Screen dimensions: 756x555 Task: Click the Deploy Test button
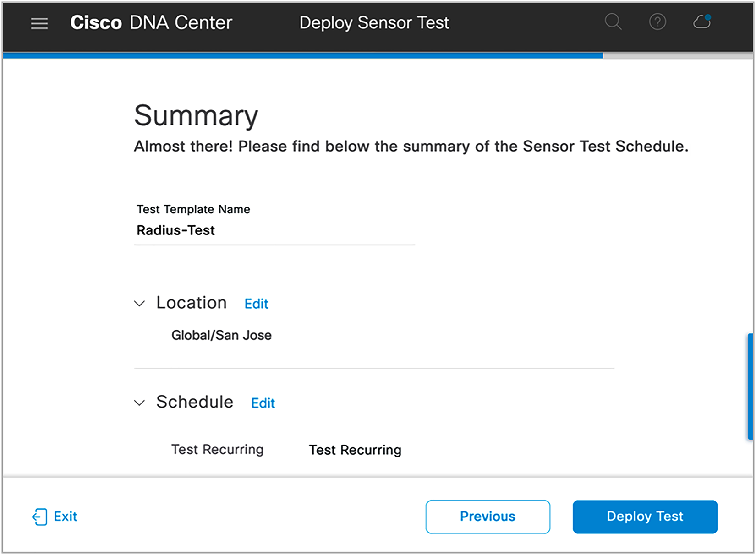(x=645, y=517)
